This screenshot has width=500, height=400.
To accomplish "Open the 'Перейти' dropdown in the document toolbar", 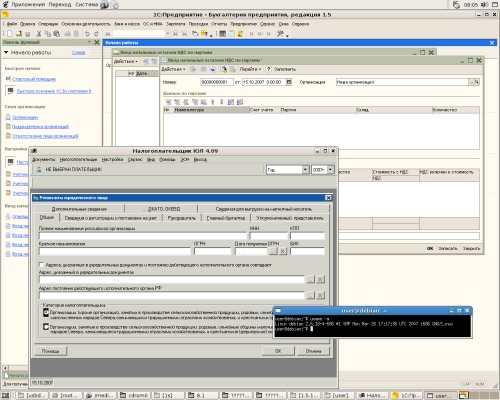I will (250, 69).
